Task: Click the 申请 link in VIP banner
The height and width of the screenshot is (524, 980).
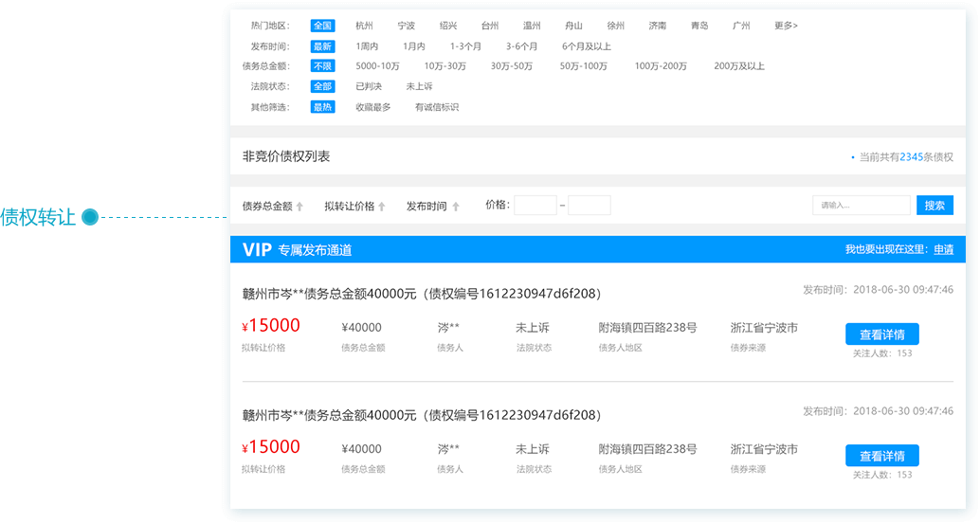Action: tap(943, 250)
